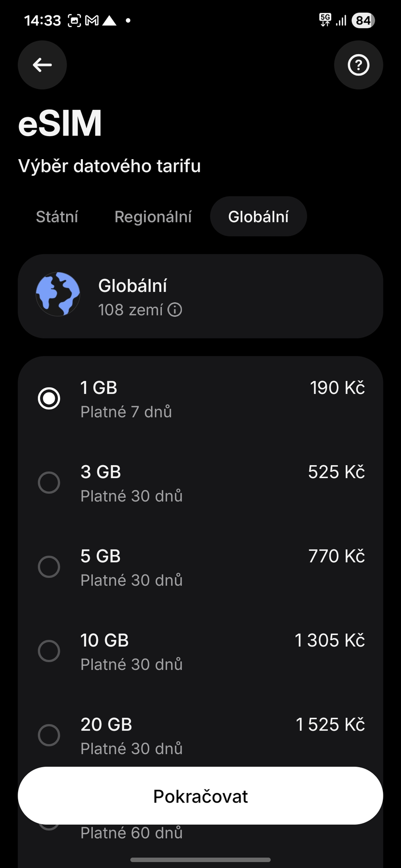Tap the info icon next to 108 zemí
This screenshot has height=868, width=401.
[175, 310]
